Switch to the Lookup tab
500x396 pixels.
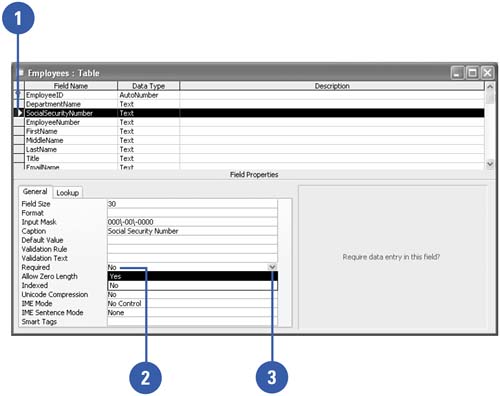67,193
